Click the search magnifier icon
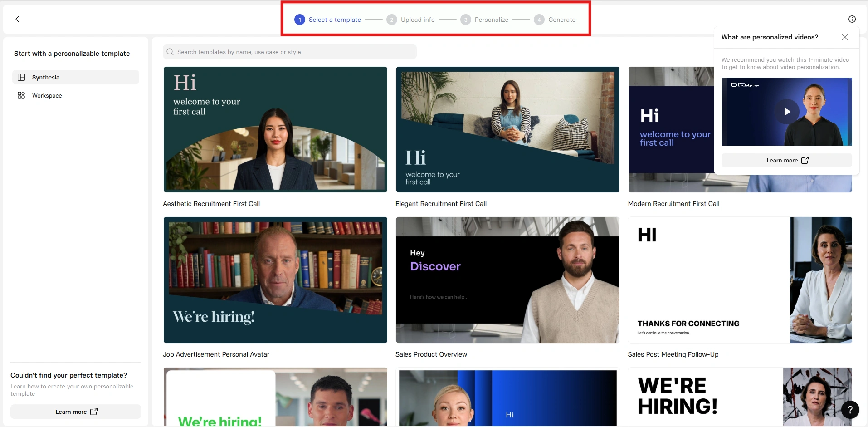The image size is (868, 427). coord(170,52)
